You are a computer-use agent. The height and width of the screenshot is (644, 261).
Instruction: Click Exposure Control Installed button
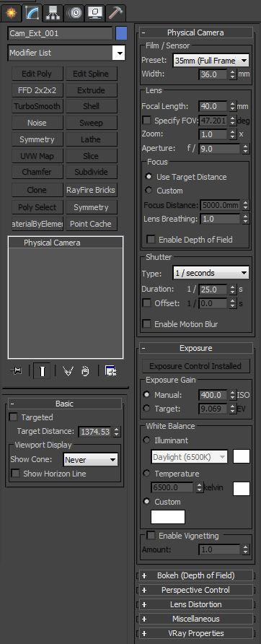195,366
